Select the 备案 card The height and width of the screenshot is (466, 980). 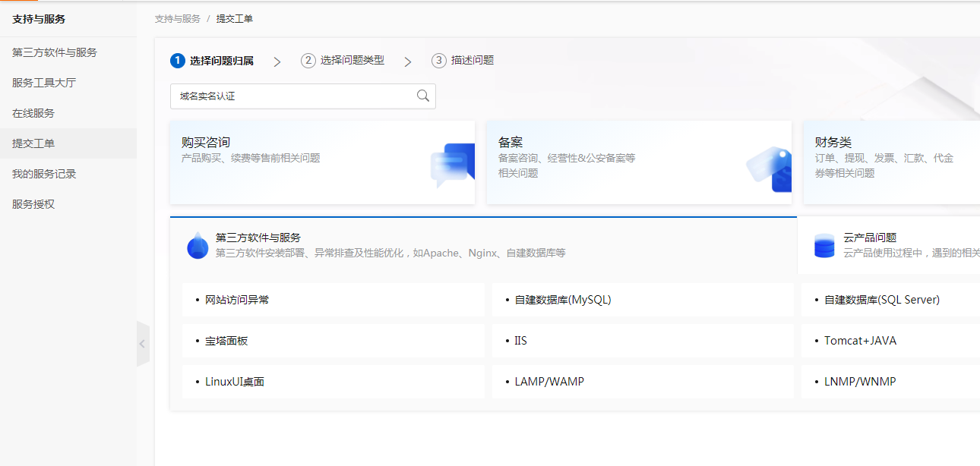[639, 162]
